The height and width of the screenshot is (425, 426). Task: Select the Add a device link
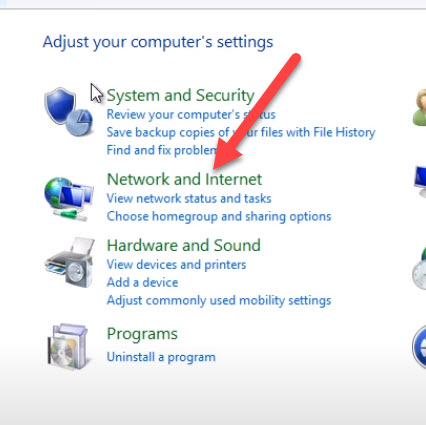tap(142, 283)
